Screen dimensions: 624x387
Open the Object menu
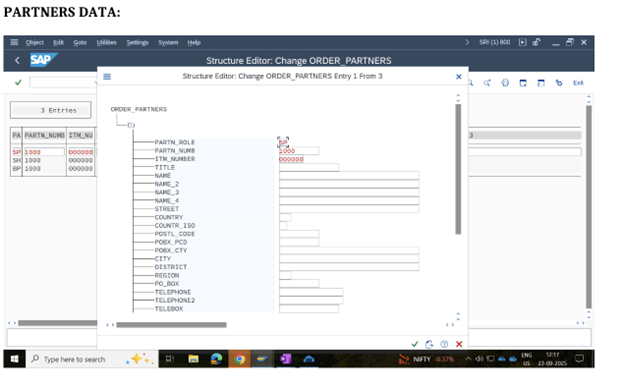(x=35, y=43)
